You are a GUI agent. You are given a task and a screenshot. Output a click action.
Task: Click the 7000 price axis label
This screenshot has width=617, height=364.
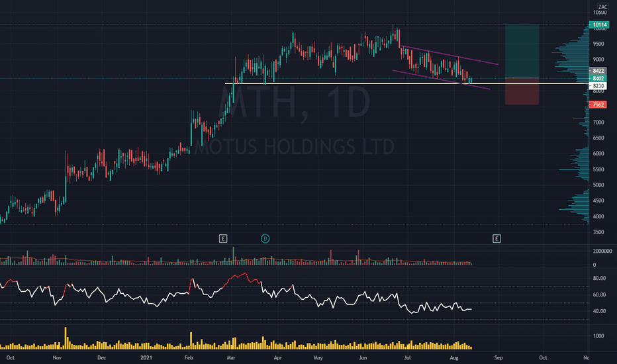pyautogui.click(x=598, y=122)
